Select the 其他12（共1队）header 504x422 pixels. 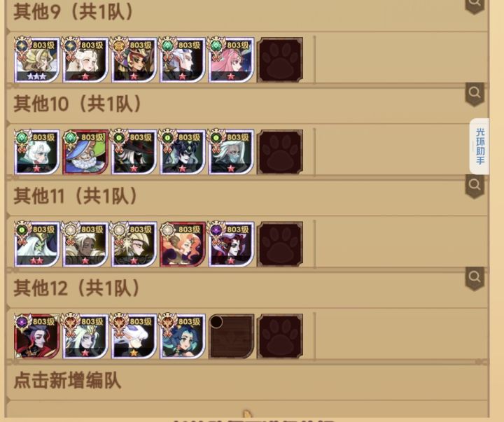coord(77,288)
